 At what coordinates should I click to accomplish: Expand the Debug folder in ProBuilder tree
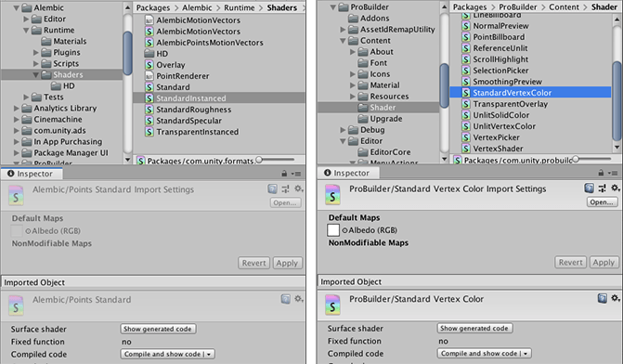[343, 130]
